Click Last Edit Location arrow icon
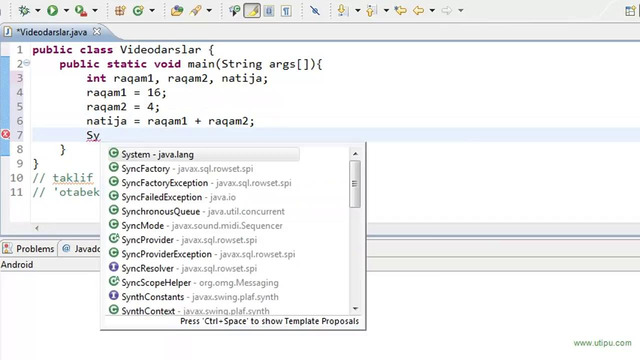Viewport: 640px width, 360px height. (x=400, y=10)
